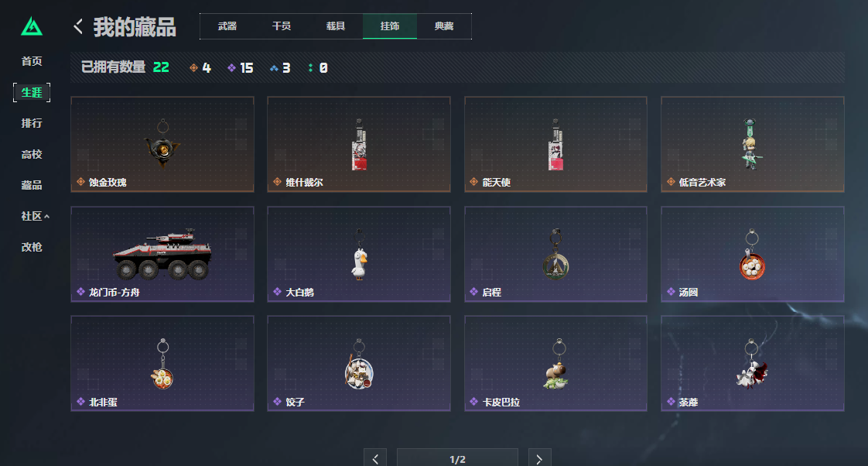Filter by purple rarity count 15
The height and width of the screenshot is (466, 868).
240,67
